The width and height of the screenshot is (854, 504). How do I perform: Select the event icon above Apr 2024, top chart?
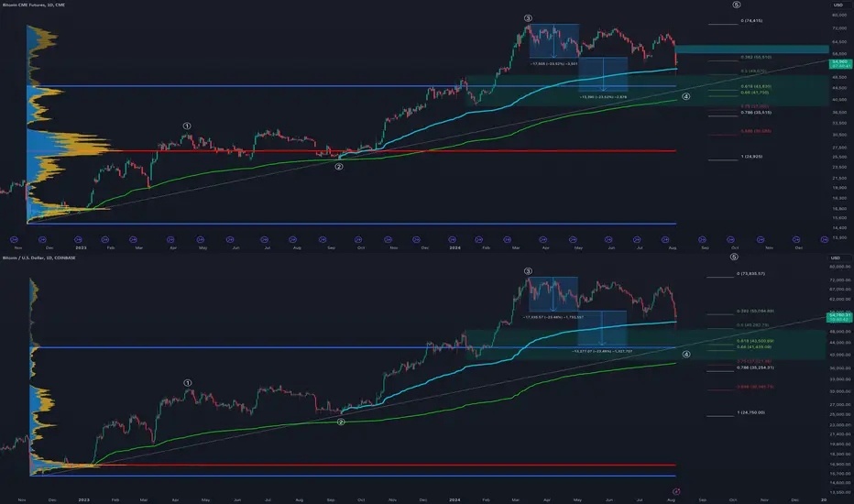543,239
